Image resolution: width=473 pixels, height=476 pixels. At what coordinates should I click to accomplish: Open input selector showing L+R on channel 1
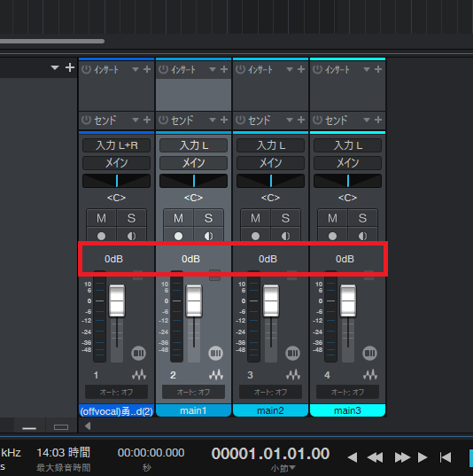[117, 145]
